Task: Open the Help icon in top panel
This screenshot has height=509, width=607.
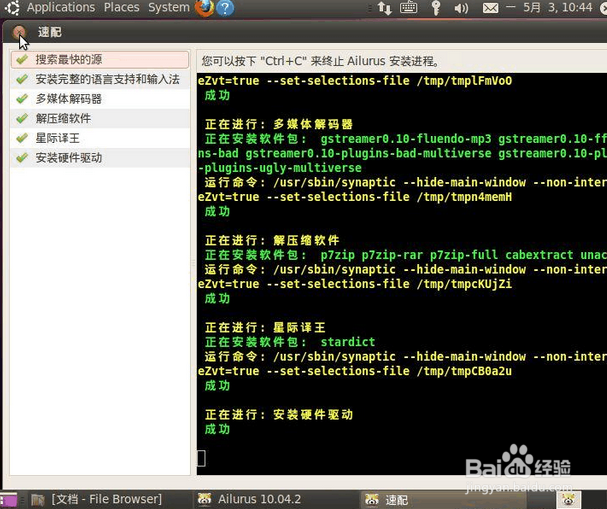Action: (225, 8)
